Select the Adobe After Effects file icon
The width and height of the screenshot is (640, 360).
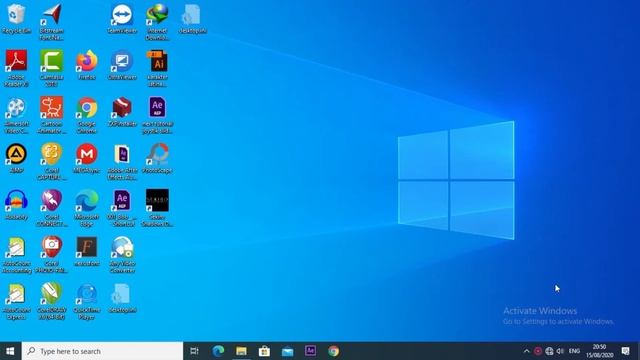point(122,162)
